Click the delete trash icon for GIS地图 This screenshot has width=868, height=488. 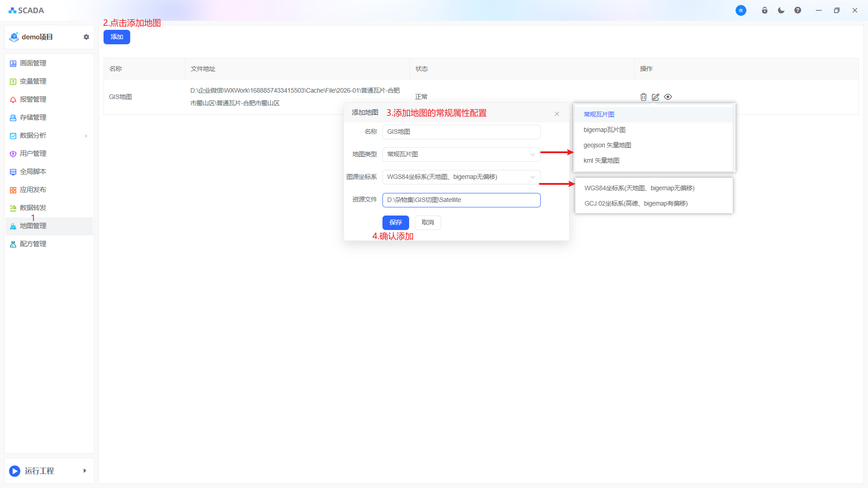(643, 97)
